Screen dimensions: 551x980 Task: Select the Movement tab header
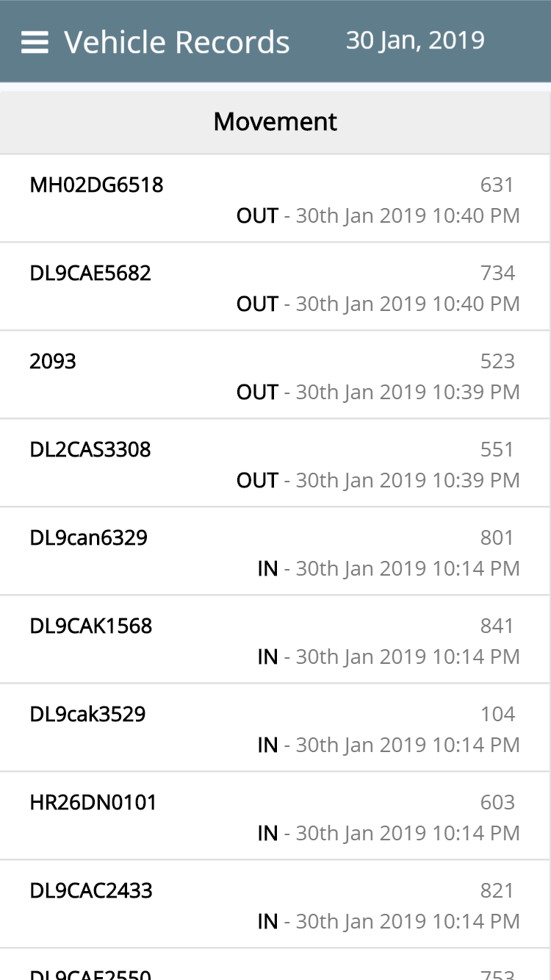pyautogui.click(x=275, y=122)
